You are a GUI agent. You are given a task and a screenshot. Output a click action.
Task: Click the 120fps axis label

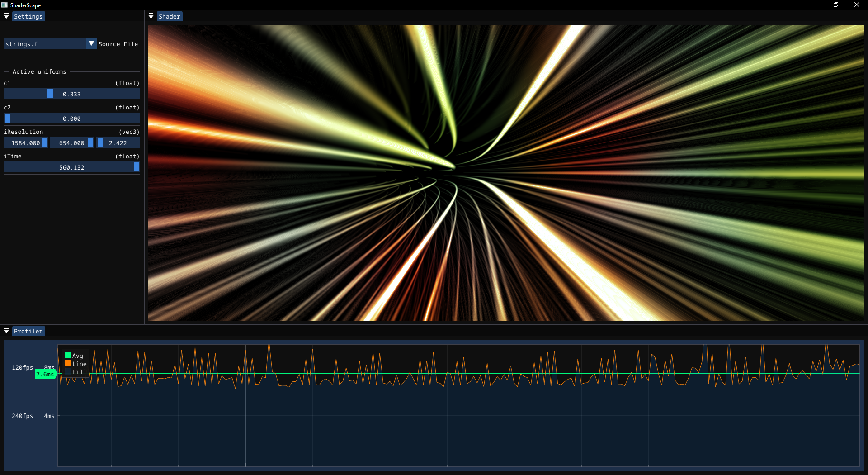[x=22, y=367]
